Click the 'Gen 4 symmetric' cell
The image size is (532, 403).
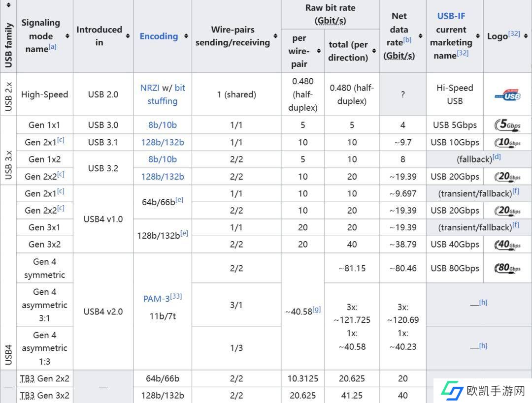(44, 268)
